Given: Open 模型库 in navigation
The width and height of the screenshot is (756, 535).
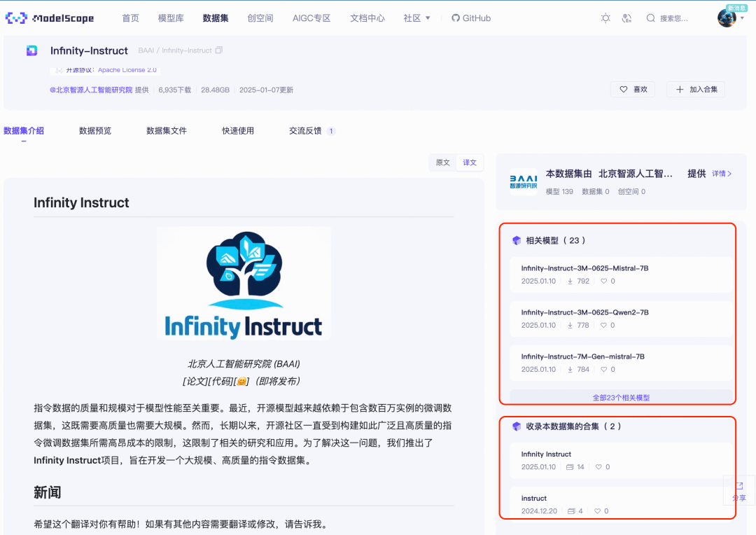Looking at the screenshot, I should pyautogui.click(x=171, y=18).
